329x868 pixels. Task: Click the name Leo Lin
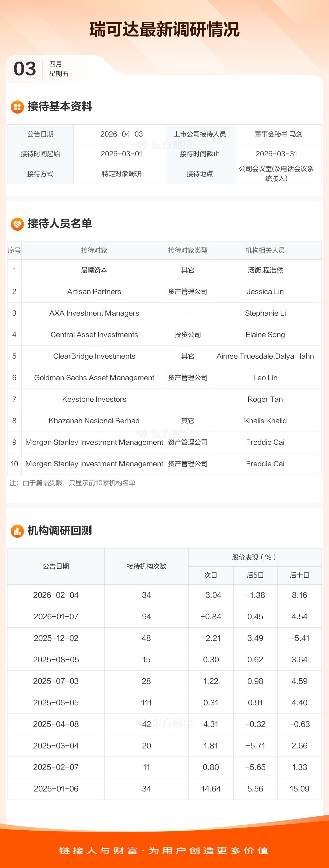pos(265,378)
